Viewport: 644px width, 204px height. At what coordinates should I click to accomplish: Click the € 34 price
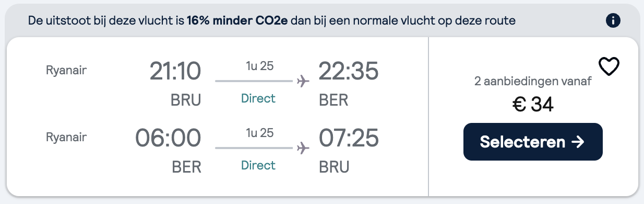coord(533,105)
